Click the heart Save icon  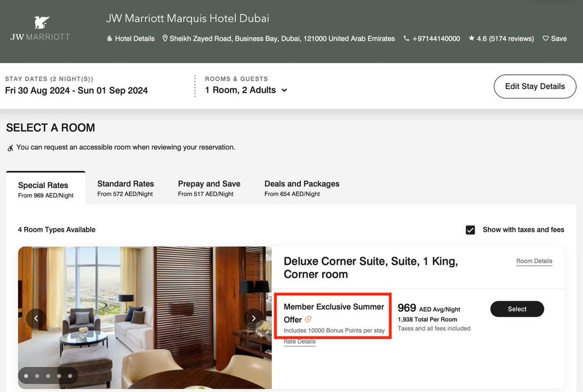[x=545, y=39]
